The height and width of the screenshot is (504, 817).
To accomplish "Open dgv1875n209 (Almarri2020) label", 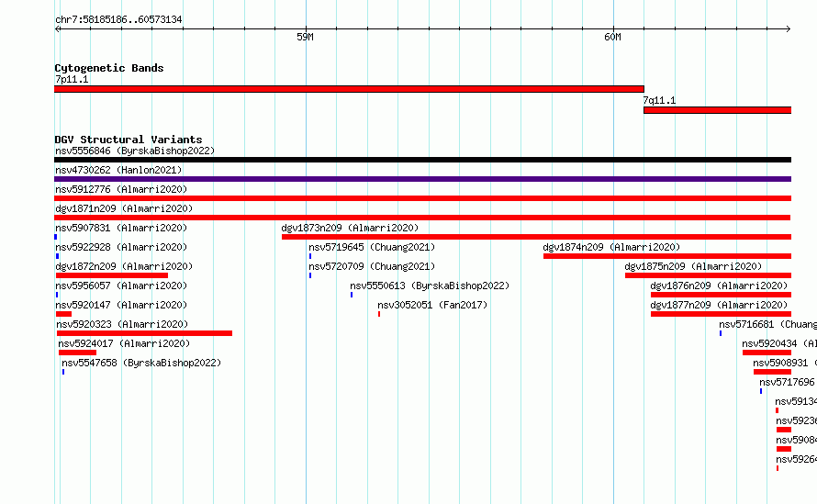I will click(693, 267).
